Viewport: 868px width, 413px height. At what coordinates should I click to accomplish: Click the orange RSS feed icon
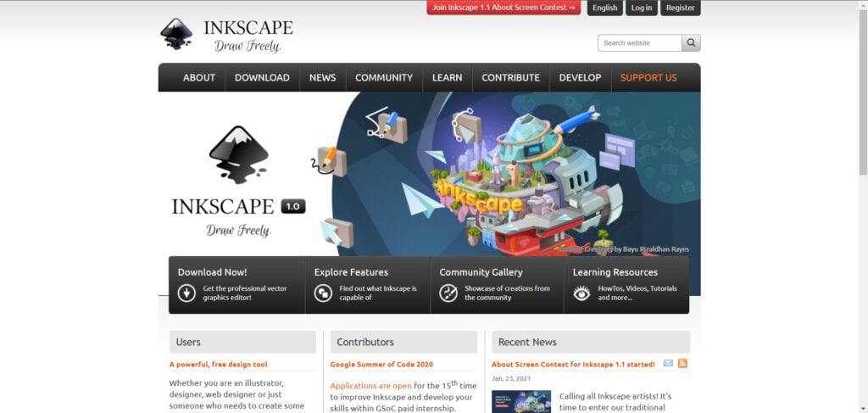tap(682, 363)
